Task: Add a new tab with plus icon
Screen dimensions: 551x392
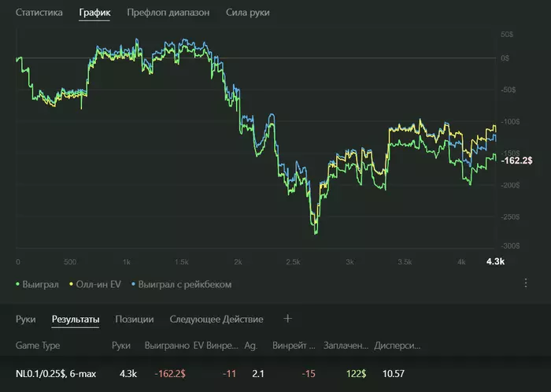Action: (x=287, y=319)
